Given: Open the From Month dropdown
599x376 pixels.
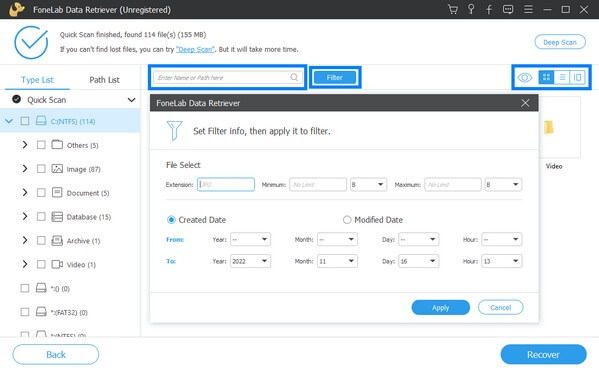Looking at the screenshot, I should (337, 239).
